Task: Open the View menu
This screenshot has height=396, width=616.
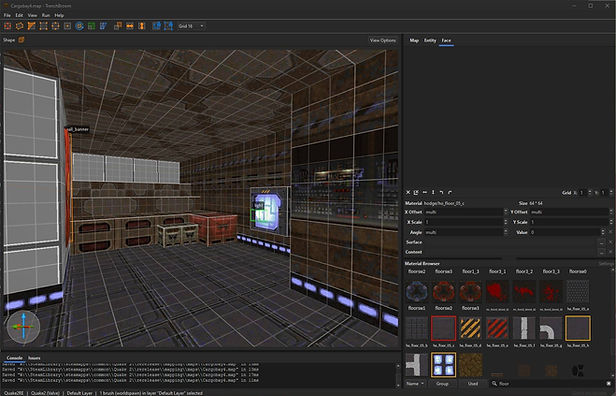Action: pyautogui.click(x=32, y=15)
